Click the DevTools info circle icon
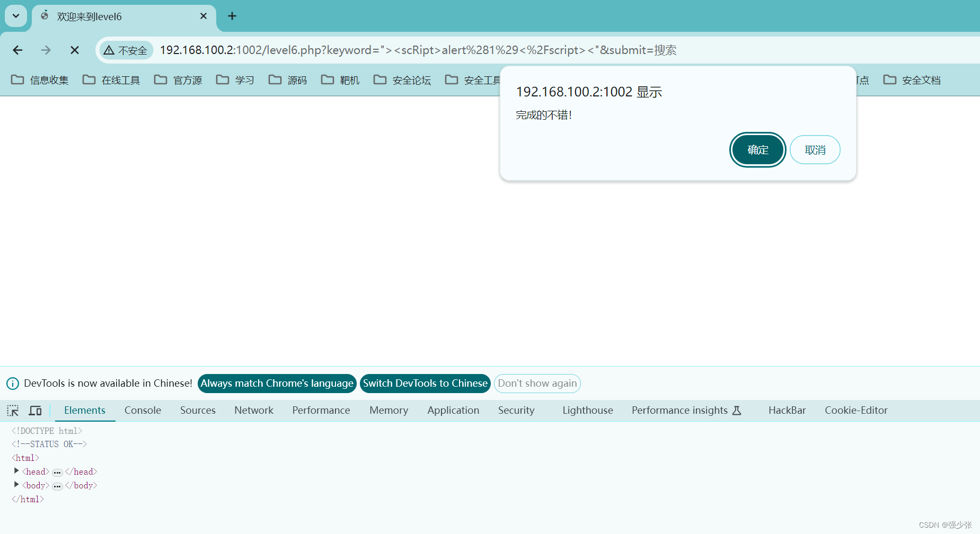The image size is (980, 534). (13, 384)
